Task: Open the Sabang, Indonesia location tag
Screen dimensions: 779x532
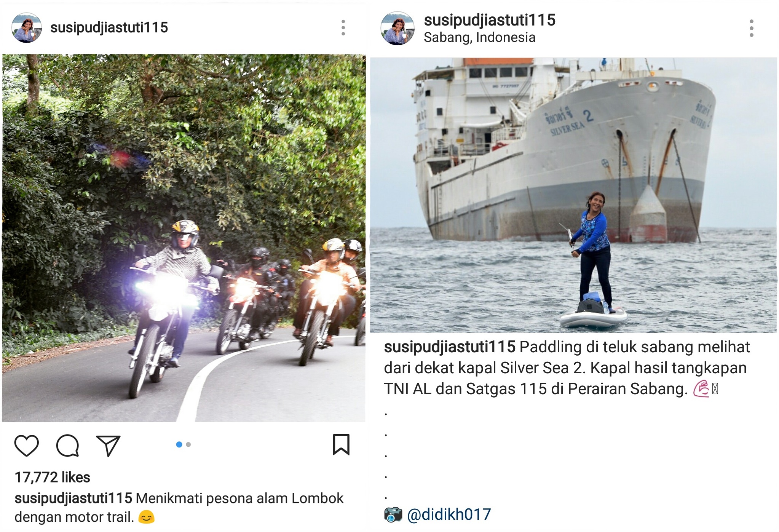Action: coord(479,37)
